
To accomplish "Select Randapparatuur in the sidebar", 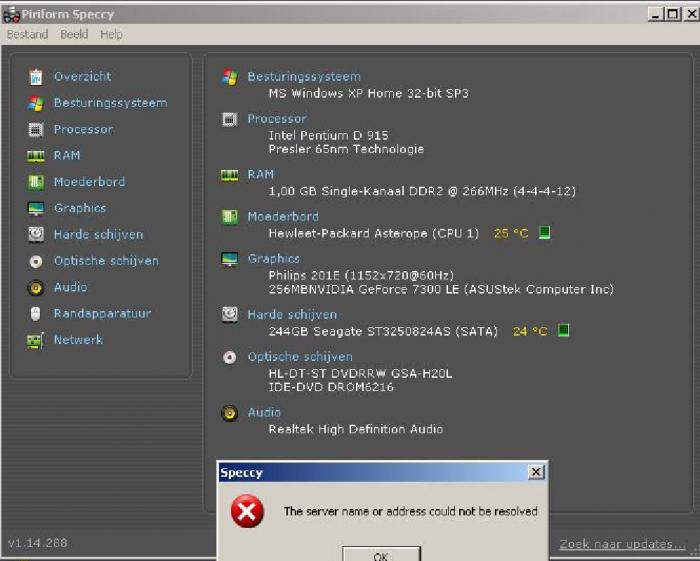I will click(x=102, y=313).
